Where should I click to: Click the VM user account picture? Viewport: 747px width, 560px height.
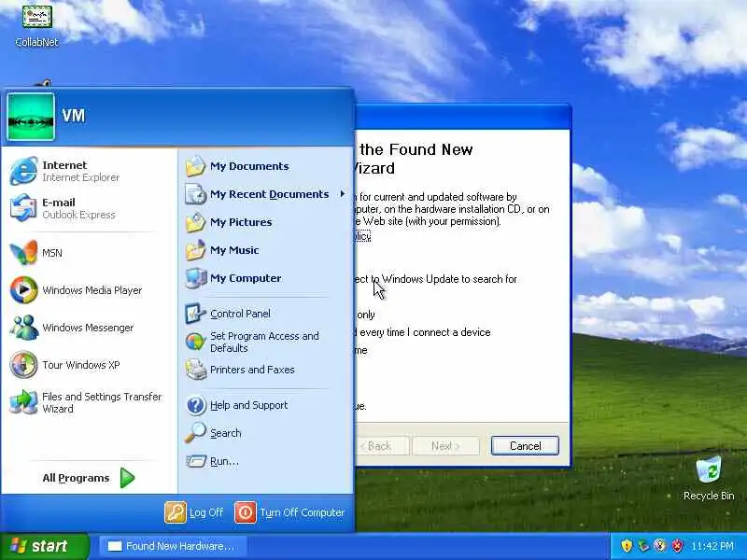[31, 117]
